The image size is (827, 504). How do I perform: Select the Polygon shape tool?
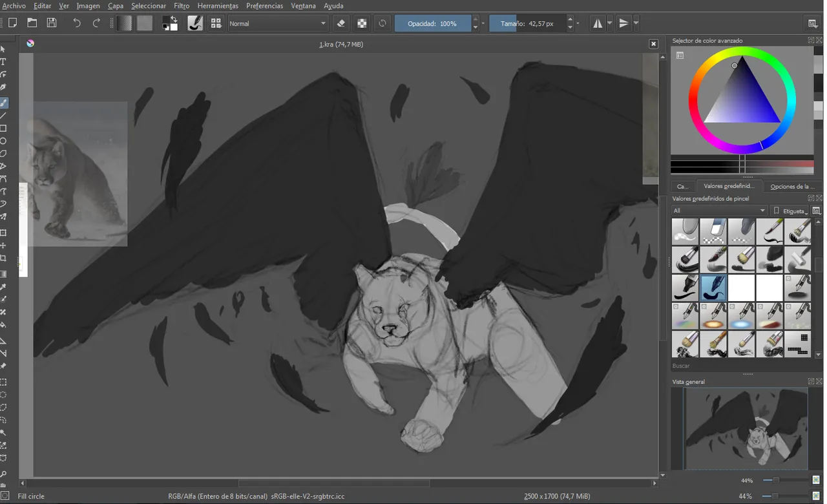coord(3,154)
